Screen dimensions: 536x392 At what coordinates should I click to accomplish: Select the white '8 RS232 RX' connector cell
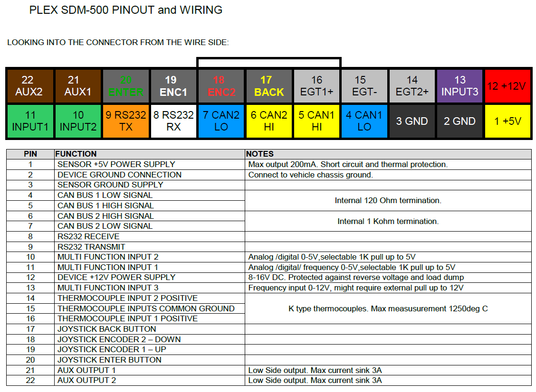click(173, 121)
